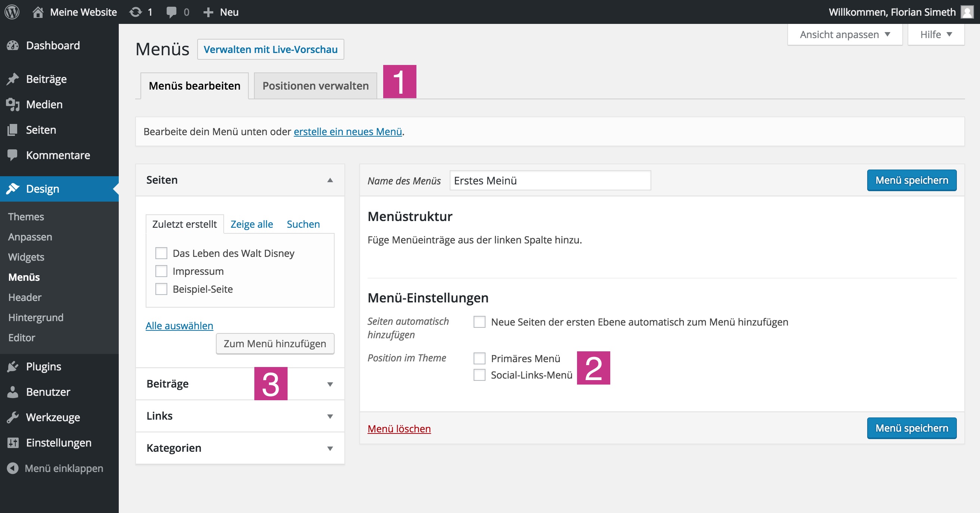Enable Primäres Menü position checkbox
Viewport: 980px width, 513px height.
point(479,358)
